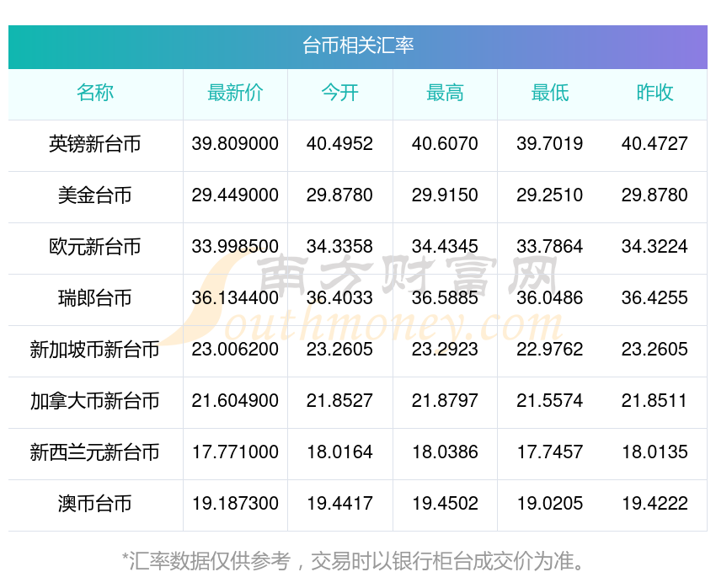This screenshot has height=588, width=716.
Task: Select the high value 36.5885
Action: point(445,298)
